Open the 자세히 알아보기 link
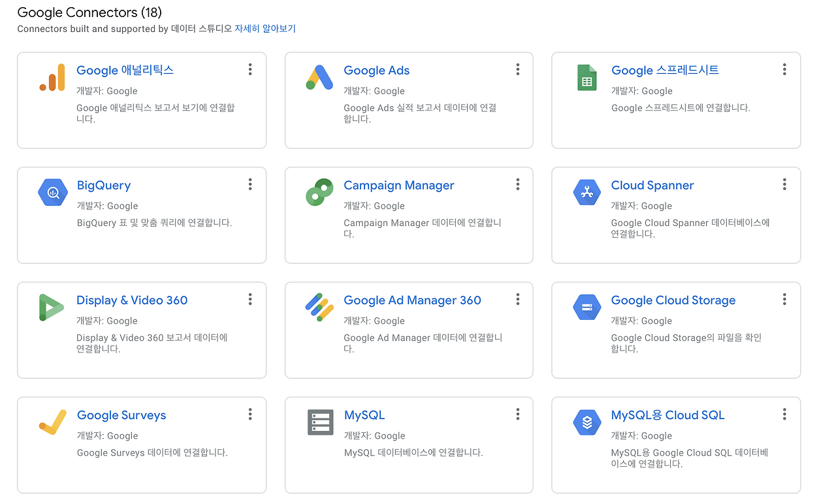Image resolution: width=836 pixels, height=504 pixels. point(265,29)
